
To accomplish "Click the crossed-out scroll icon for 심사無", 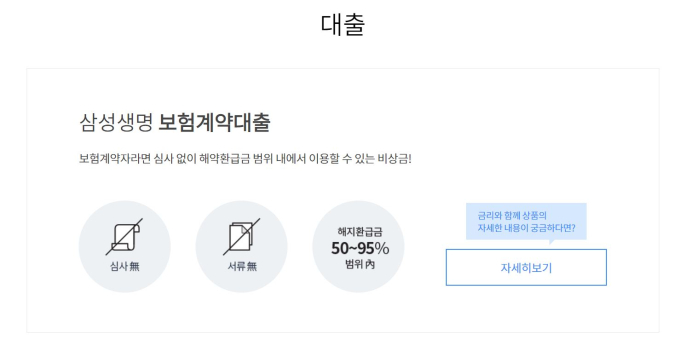I will click(x=124, y=237).
